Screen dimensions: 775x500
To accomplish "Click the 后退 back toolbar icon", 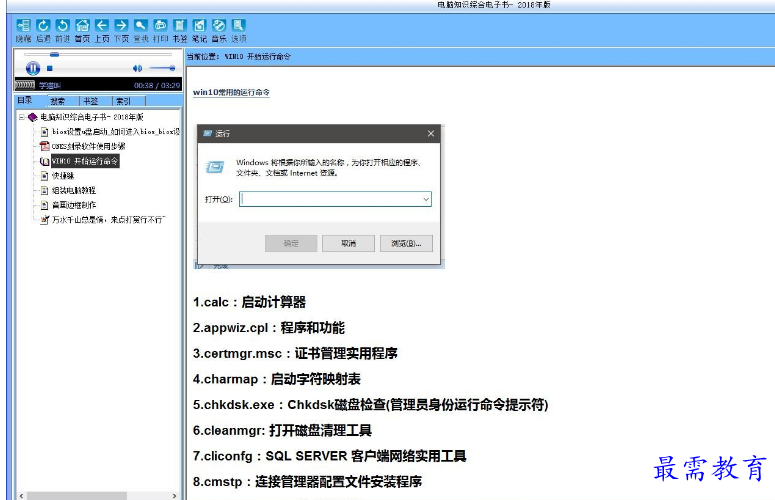I will 43,25.
